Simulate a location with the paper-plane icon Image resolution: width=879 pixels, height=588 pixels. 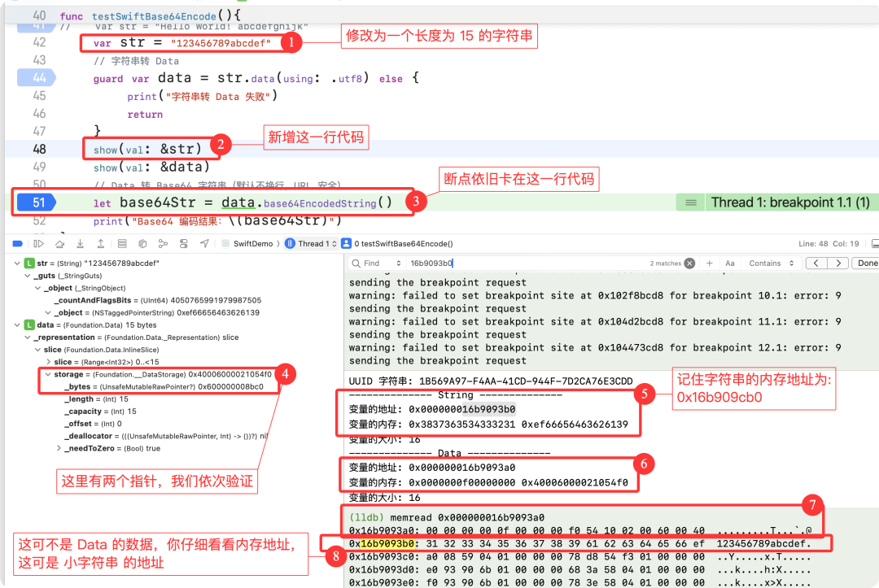(x=203, y=244)
